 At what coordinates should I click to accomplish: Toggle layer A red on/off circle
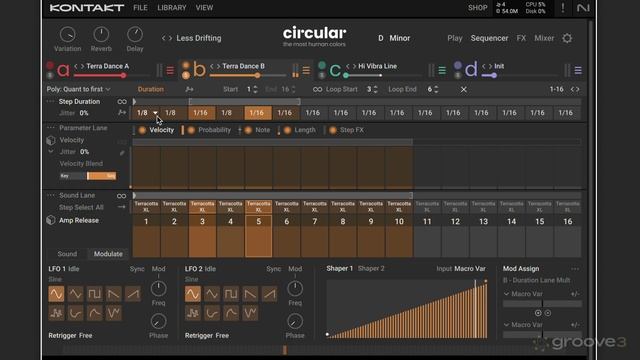pos(50,66)
